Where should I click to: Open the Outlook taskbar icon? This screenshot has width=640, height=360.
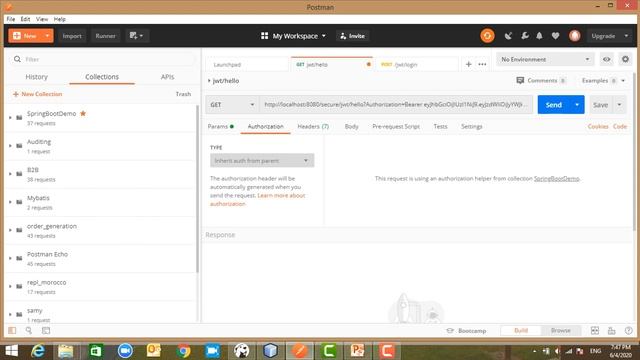[154, 351]
